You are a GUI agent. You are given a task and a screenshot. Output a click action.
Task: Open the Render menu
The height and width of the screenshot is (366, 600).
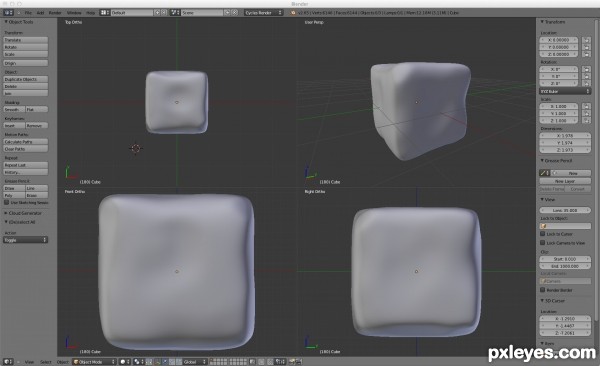coord(55,13)
